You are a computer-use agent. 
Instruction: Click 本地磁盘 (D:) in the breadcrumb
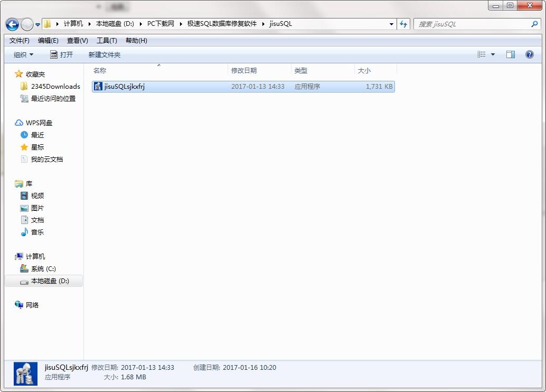pos(115,24)
